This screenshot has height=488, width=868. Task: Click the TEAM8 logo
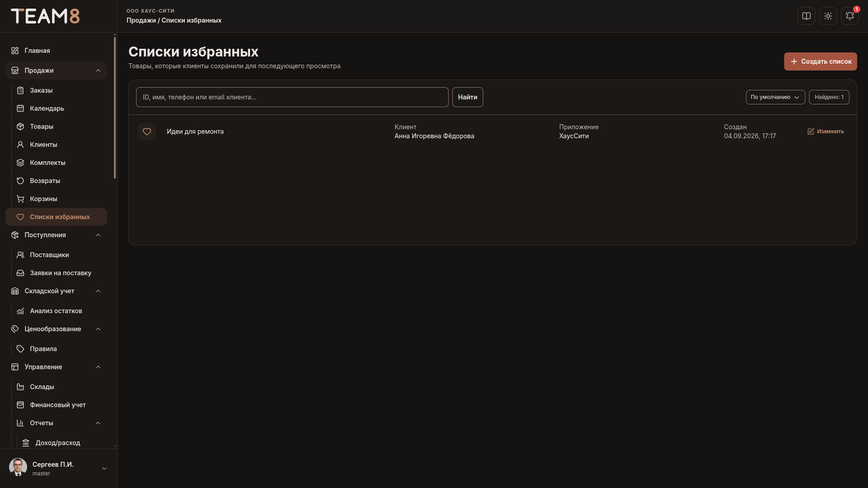coord(45,16)
